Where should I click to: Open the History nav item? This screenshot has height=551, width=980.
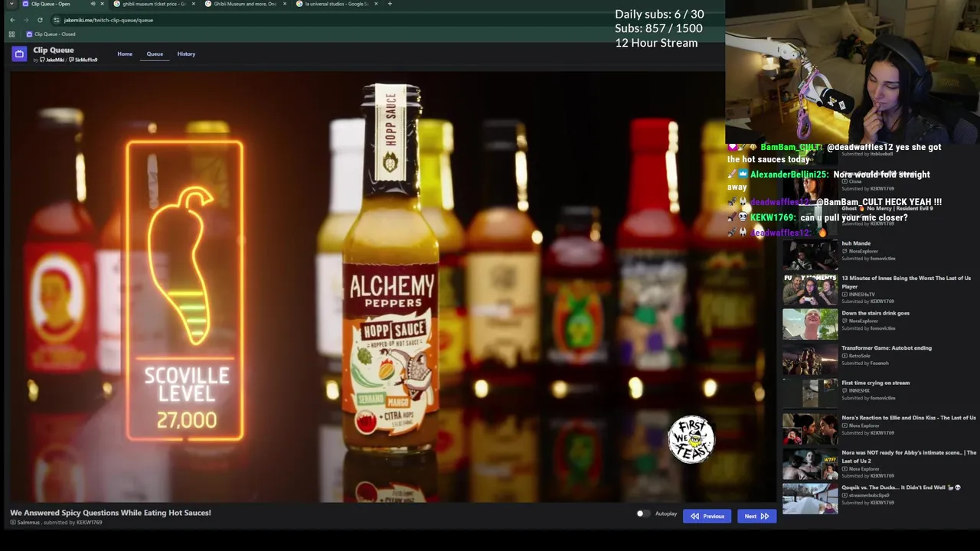click(186, 54)
